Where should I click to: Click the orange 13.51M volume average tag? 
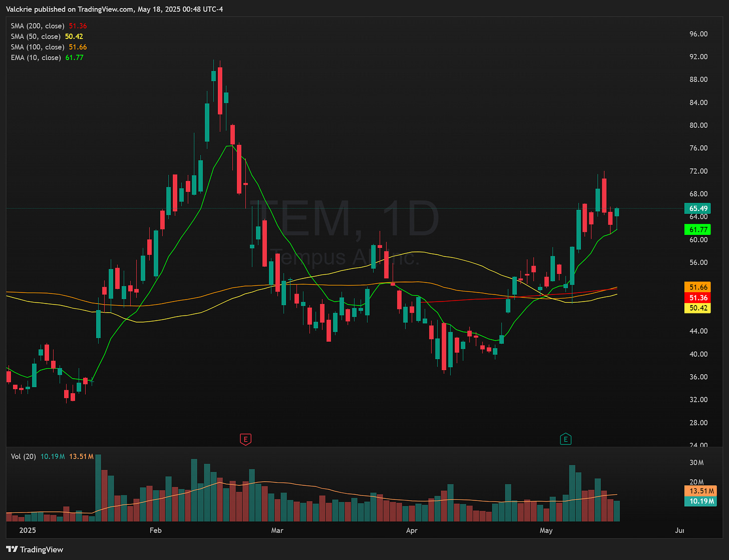pos(701,491)
